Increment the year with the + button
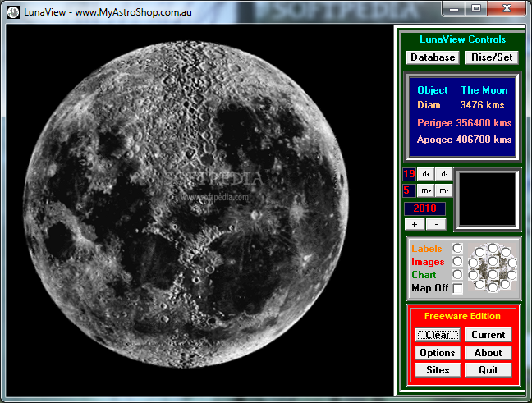Viewport: 532px width, 403px height. pyautogui.click(x=415, y=224)
